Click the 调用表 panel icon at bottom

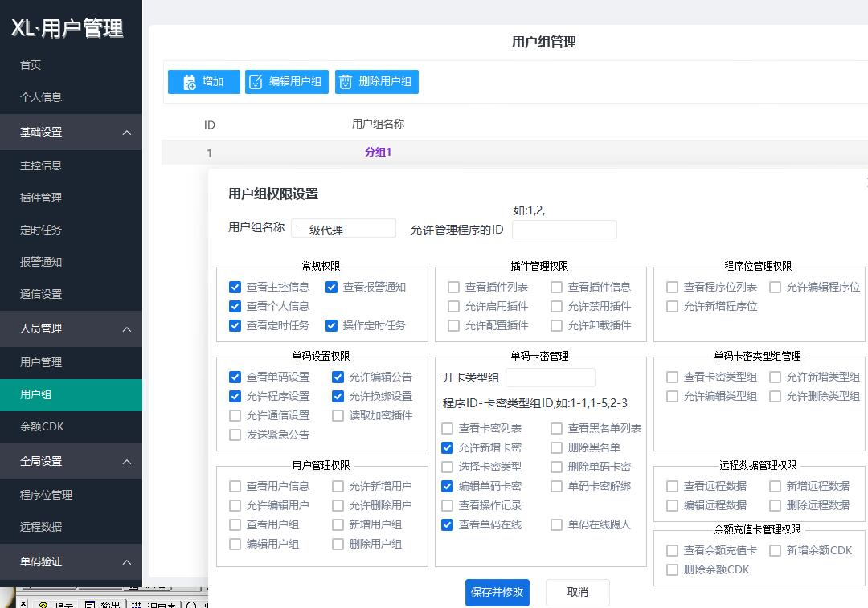[135, 604]
